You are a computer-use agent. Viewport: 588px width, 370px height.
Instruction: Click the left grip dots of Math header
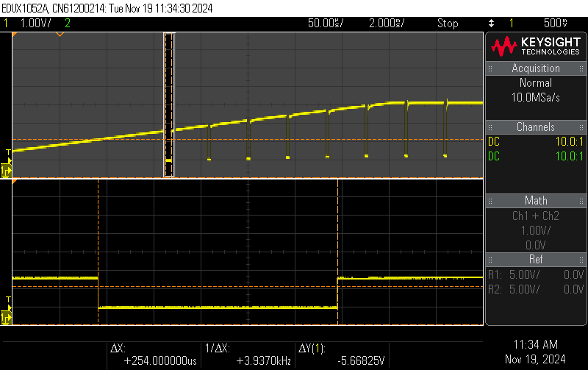(x=490, y=201)
